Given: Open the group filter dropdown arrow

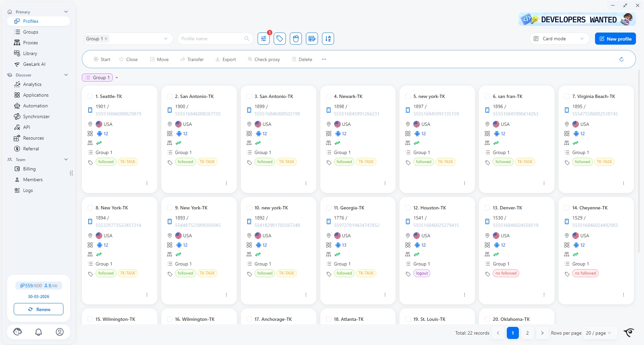Looking at the screenshot, I should (x=166, y=39).
